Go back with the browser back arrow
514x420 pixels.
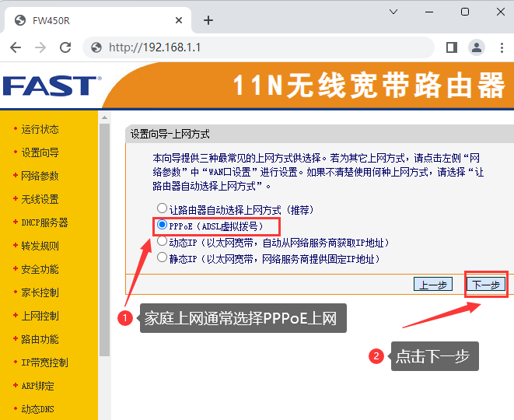16,47
